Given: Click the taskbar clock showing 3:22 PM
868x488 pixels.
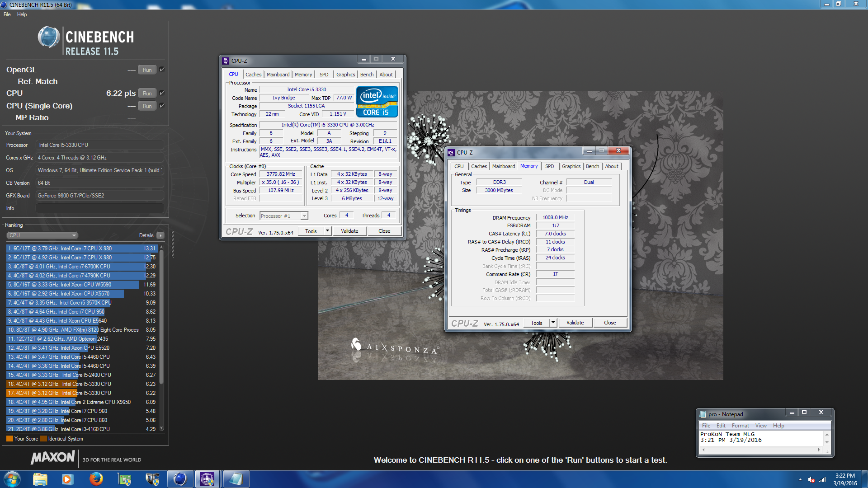Looking at the screenshot, I should point(845,479).
